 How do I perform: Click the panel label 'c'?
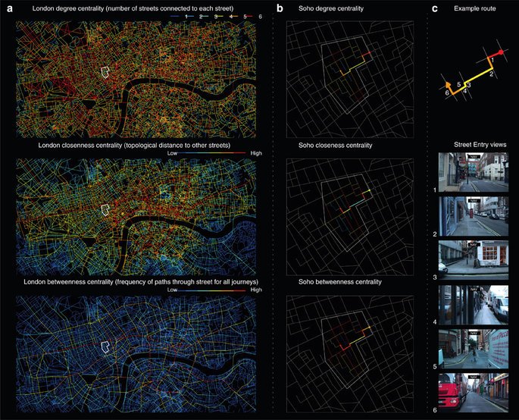pos(435,9)
